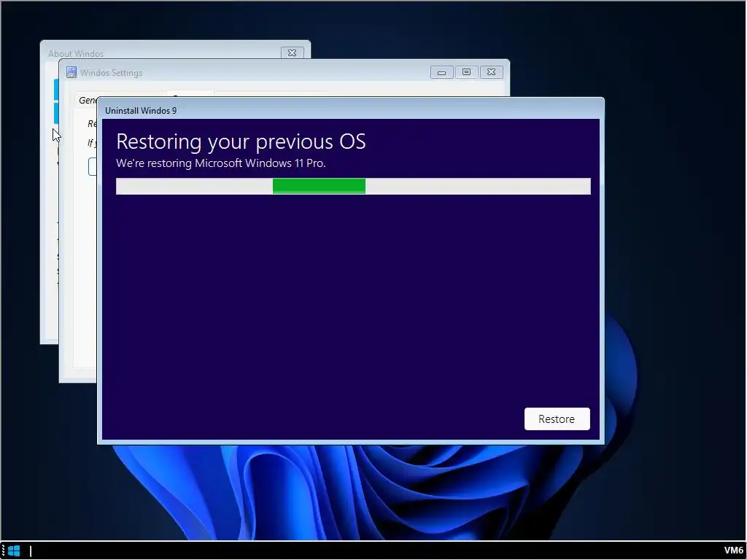Open the Start menu Windows logo
Screen dimensions: 747x560
coord(14,551)
